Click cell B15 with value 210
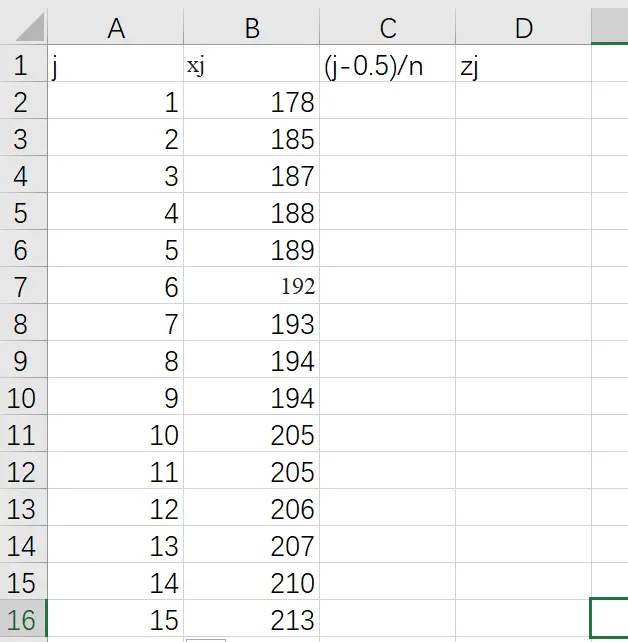This screenshot has height=642, width=628. pos(251,581)
